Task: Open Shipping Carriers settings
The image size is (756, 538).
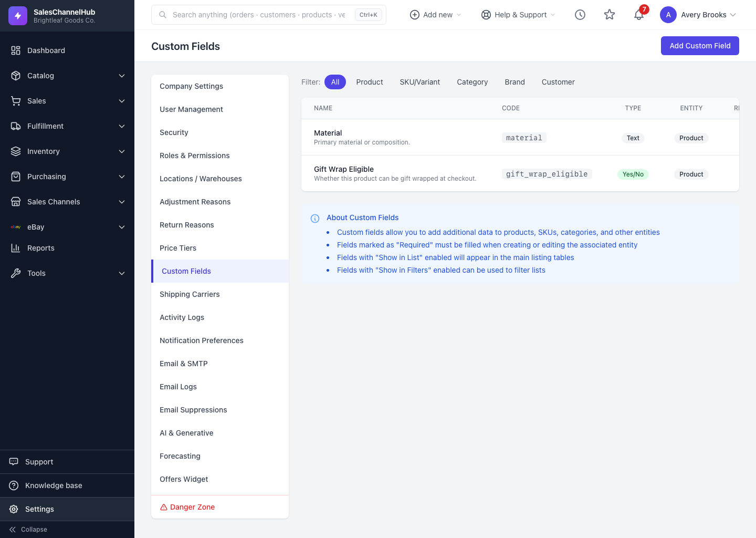Action: 220,294
